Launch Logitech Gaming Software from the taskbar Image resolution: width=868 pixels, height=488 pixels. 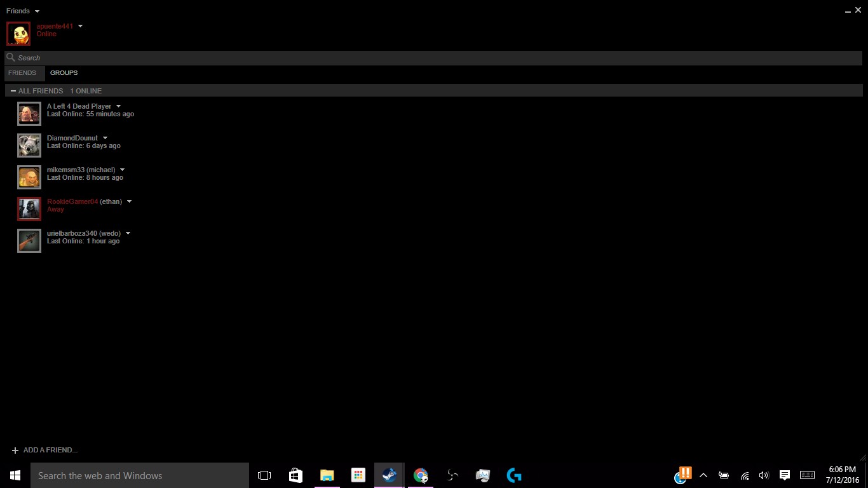coord(513,475)
